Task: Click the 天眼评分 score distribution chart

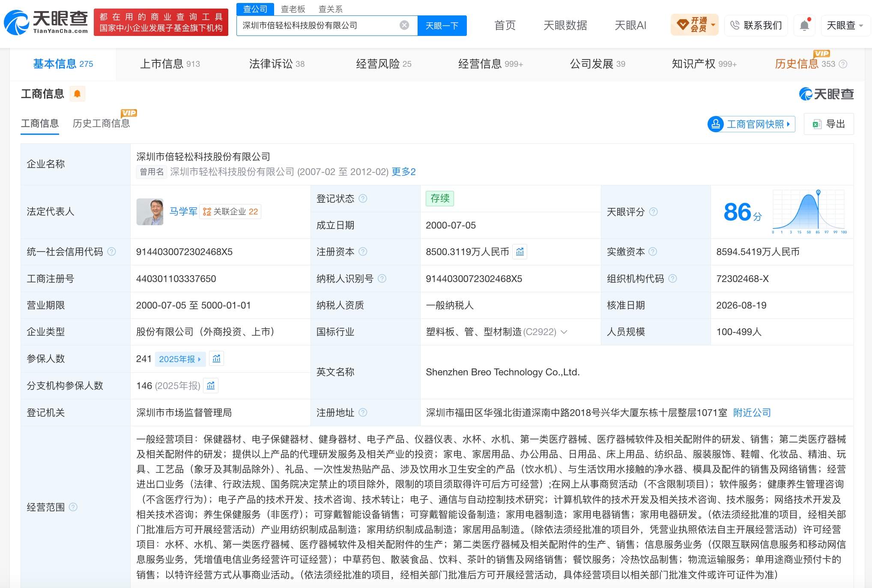Action: (x=809, y=212)
